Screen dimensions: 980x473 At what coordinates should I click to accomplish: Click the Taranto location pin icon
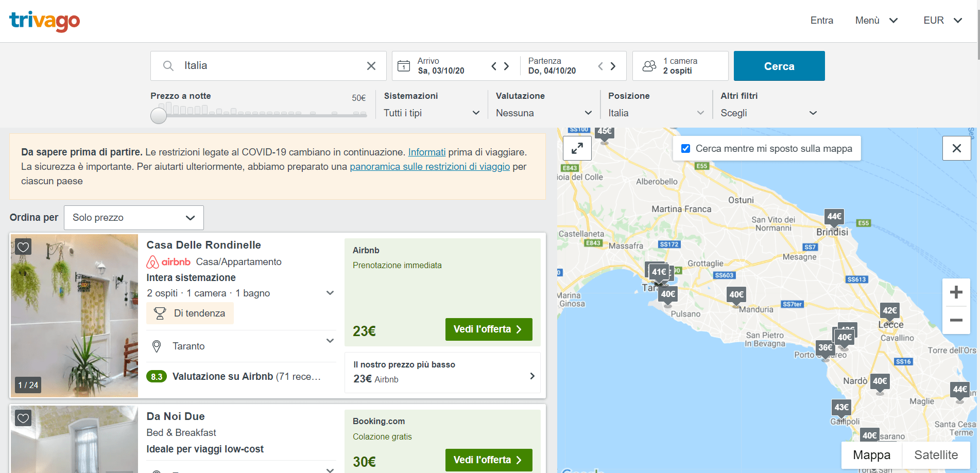[157, 346]
